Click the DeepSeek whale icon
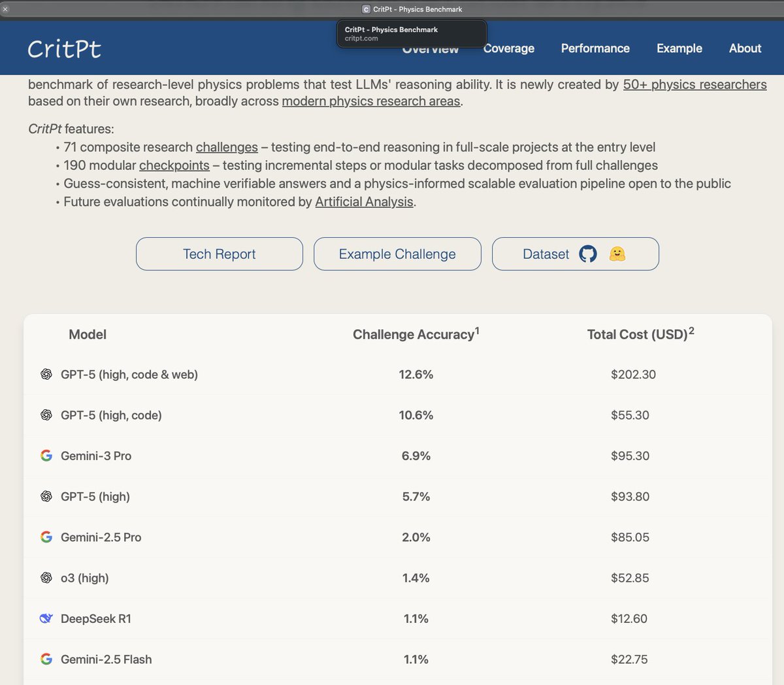 (x=46, y=618)
